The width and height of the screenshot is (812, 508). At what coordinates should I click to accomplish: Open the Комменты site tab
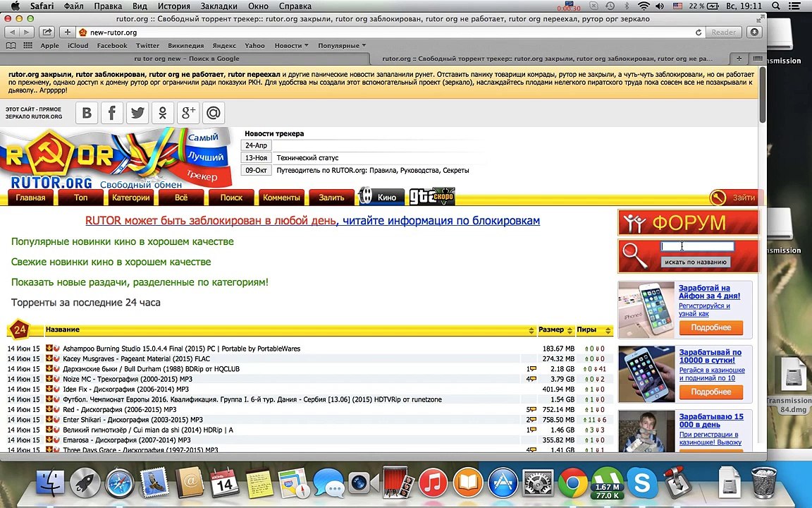tap(281, 198)
